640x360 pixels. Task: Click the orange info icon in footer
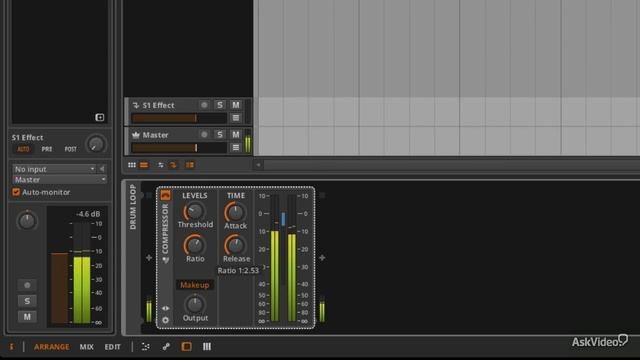pos(11,347)
